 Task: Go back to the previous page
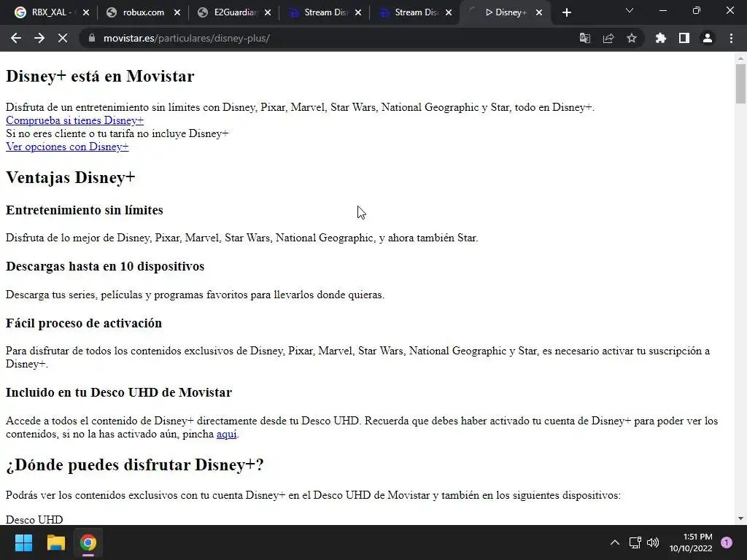click(16, 38)
